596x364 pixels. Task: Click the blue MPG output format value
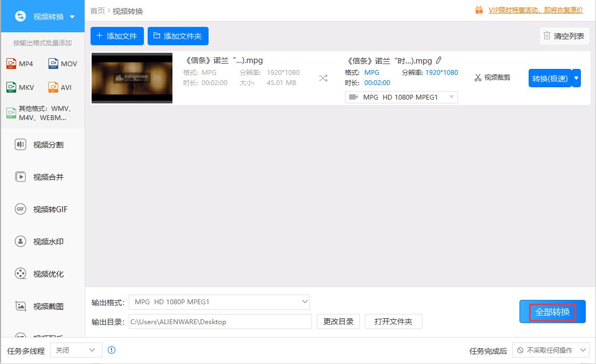pyautogui.click(x=372, y=73)
